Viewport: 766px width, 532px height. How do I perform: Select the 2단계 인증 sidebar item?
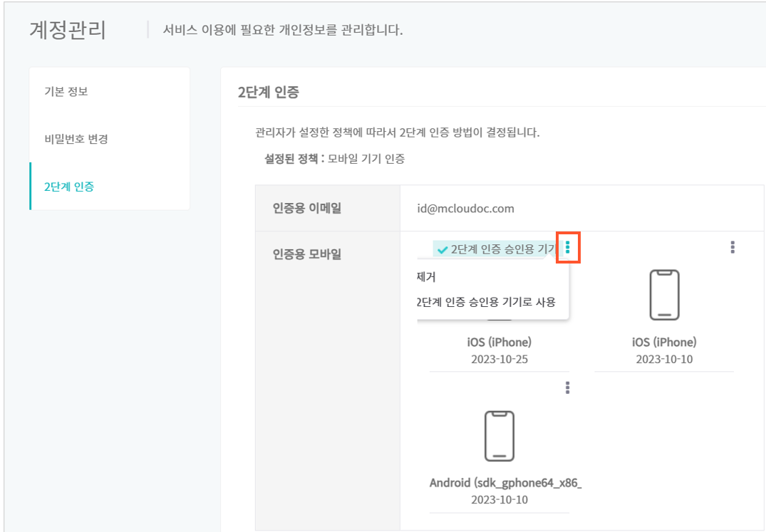pyautogui.click(x=69, y=187)
